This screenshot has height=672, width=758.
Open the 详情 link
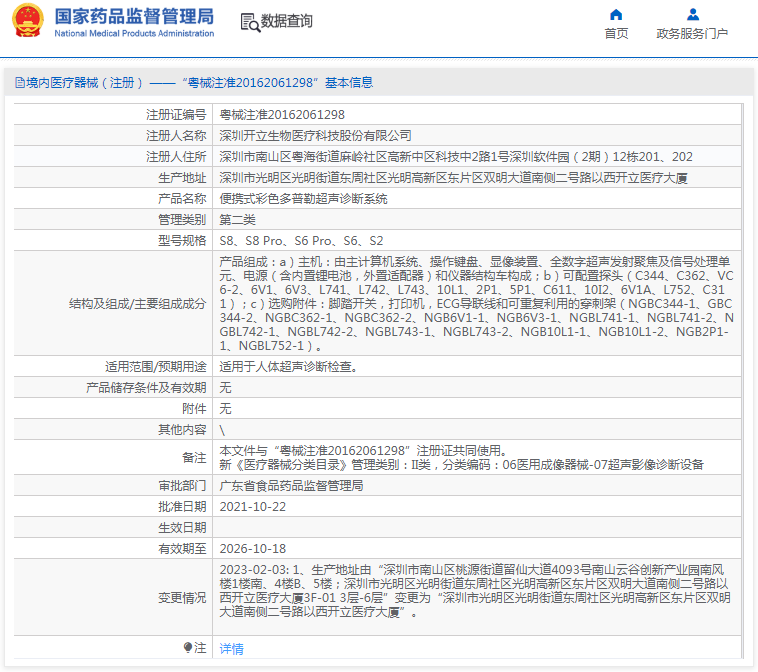pyautogui.click(x=232, y=649)
